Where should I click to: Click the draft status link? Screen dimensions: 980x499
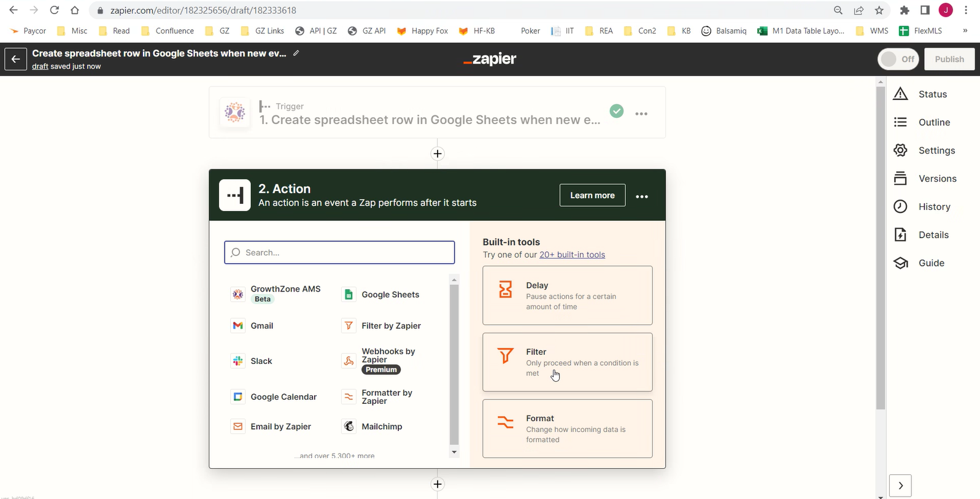coord(40,66)
